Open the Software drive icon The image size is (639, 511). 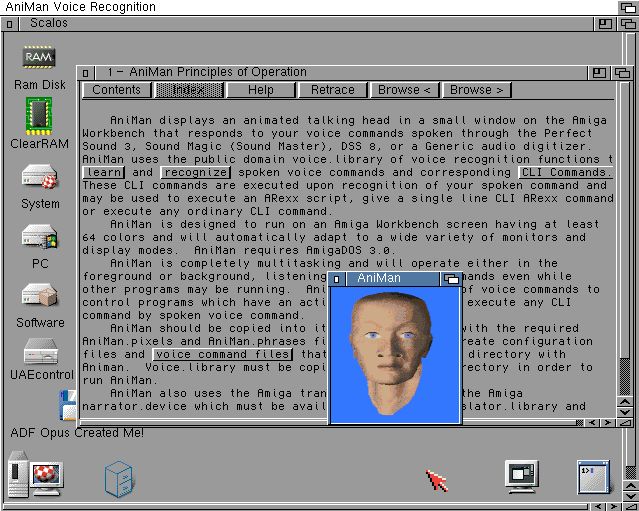tap(40, 295)
